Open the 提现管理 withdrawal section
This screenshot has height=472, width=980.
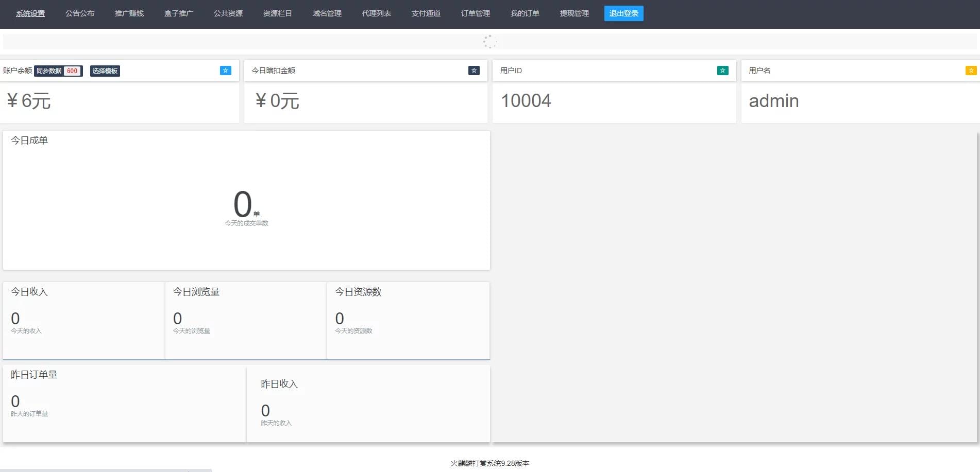573,13
